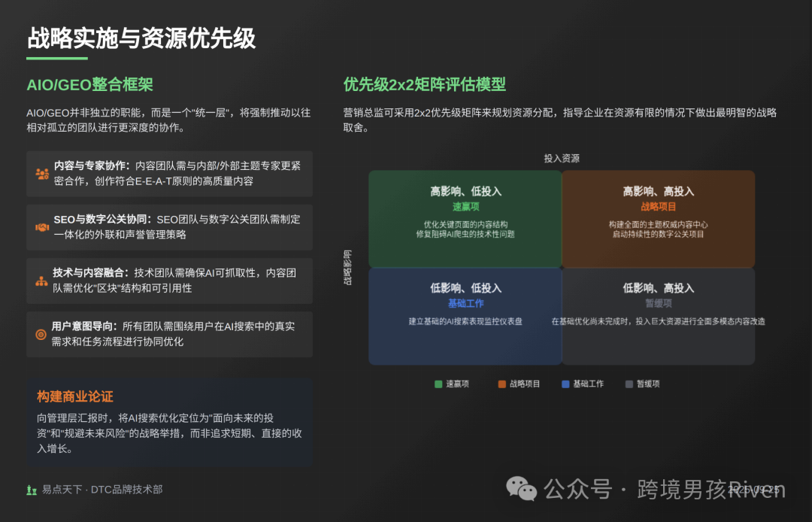Image resolution: width=812 pixels, height=522 pixels.
Task: Click the SEO与数字公关协同 bold text
Action: click(102, 220)
